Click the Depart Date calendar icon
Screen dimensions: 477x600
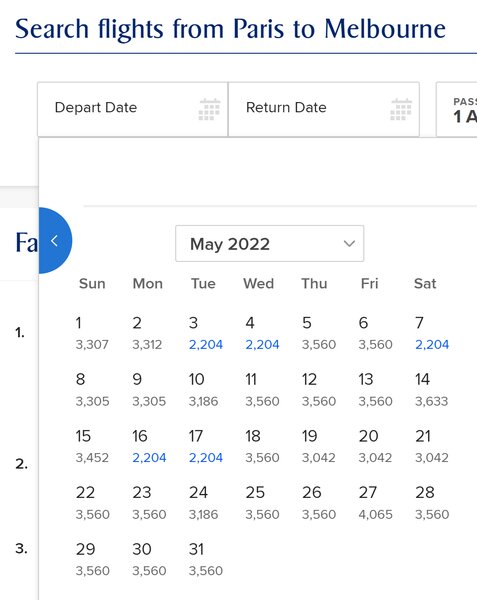[209, 109]
